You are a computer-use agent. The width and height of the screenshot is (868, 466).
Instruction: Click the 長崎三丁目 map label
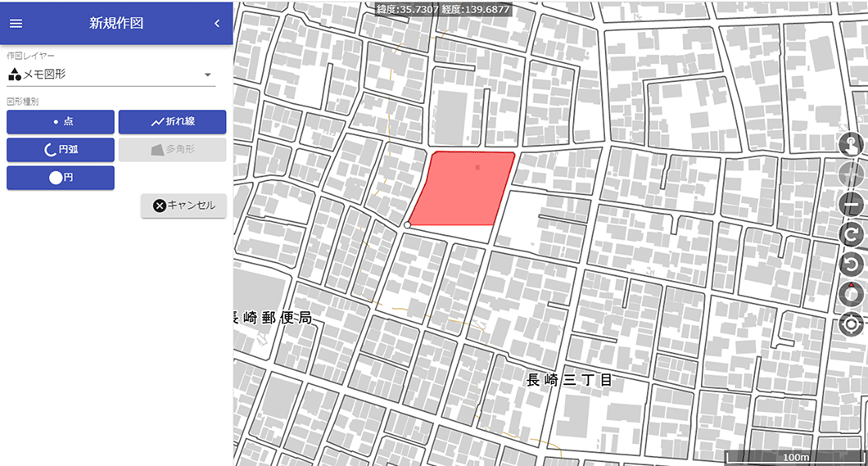[569, 380]
